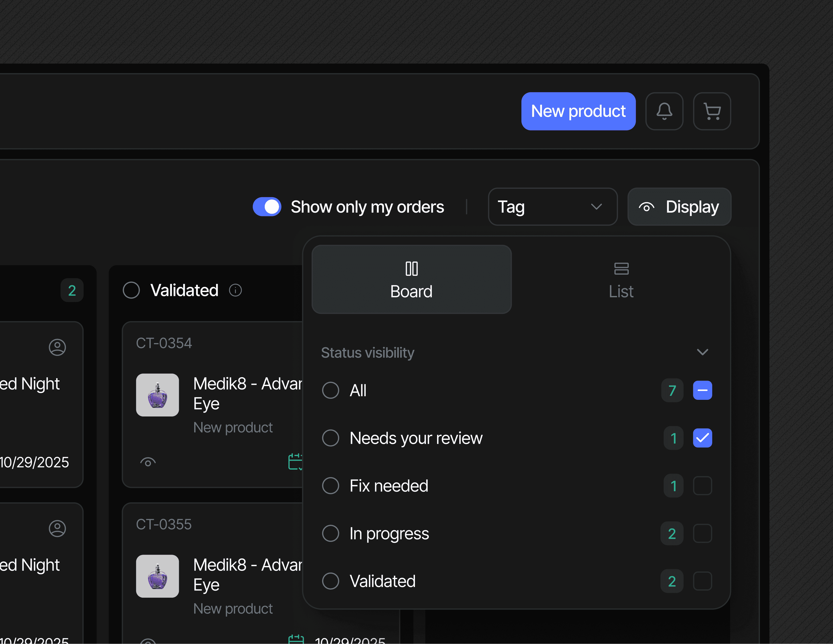Click the New product button

[578, 111]
